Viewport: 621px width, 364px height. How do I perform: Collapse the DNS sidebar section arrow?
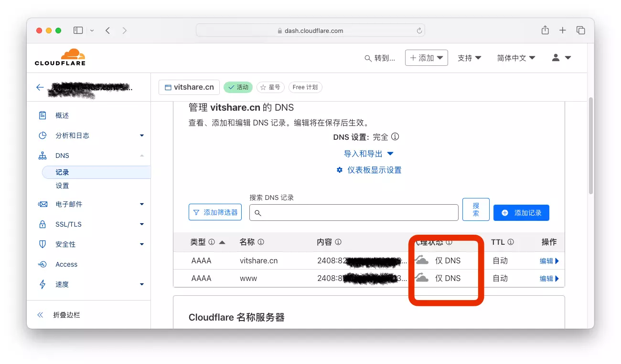click(x=142, y=156)
